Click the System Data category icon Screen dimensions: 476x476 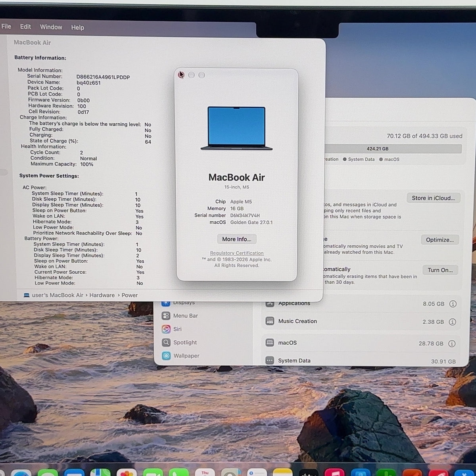(270, 360)
